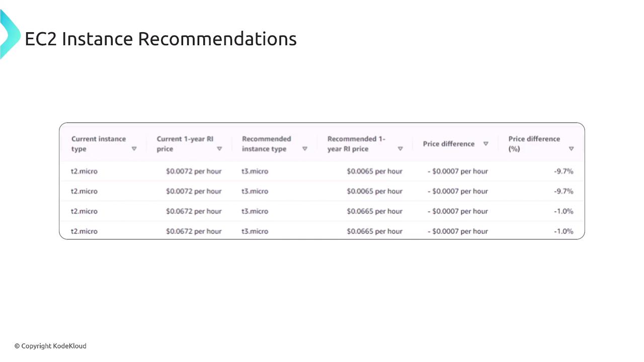Select the 'Price difference' column header text
The height and width of the screenshot is (362, 644).
point(448,144)
